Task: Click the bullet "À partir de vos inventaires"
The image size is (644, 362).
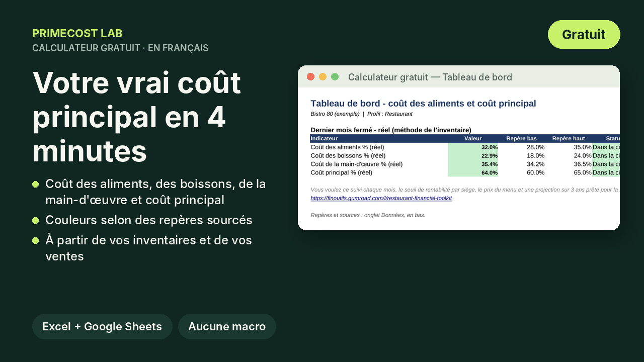Action: point(148,248)
